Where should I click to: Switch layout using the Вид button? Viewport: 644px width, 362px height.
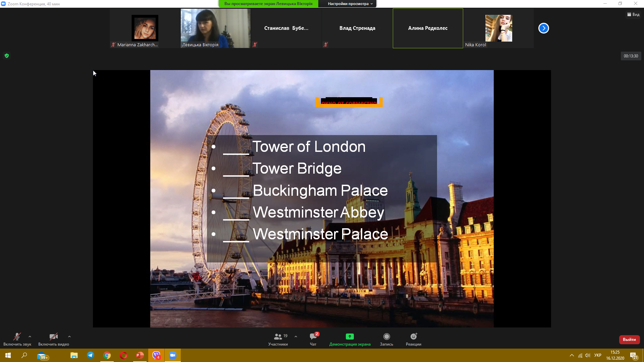click(x=633, y=14)
